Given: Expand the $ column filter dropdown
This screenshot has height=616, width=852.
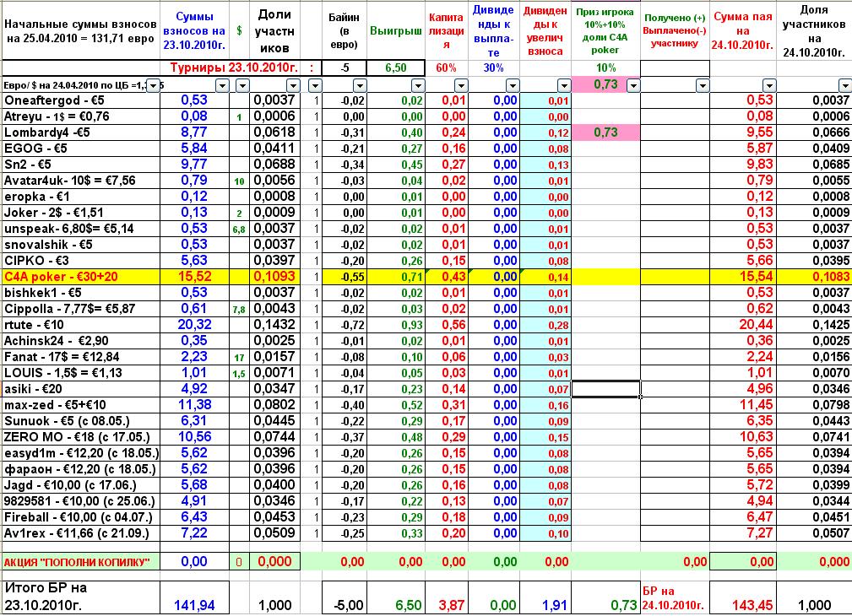Looking at the screenshot, I should (x=241, y=85).
